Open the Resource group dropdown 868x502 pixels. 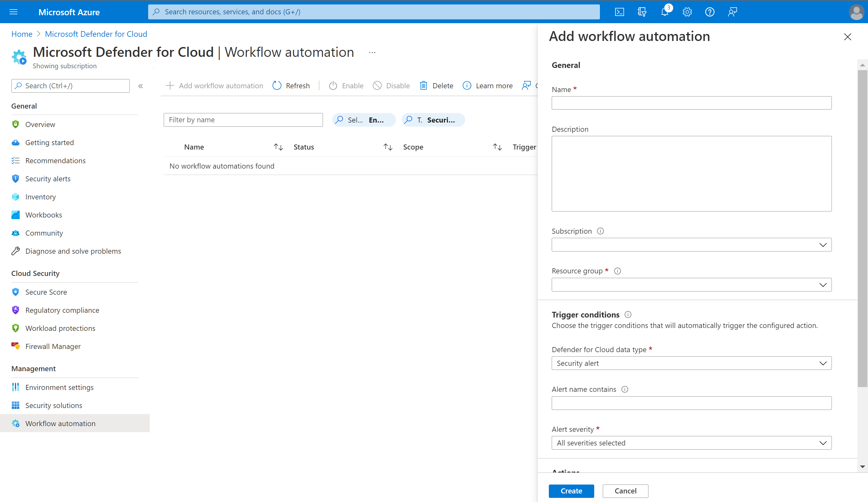692,285
